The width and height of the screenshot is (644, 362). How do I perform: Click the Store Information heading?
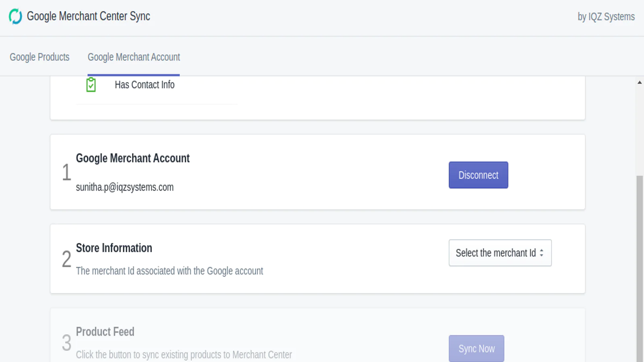point(114,248)
